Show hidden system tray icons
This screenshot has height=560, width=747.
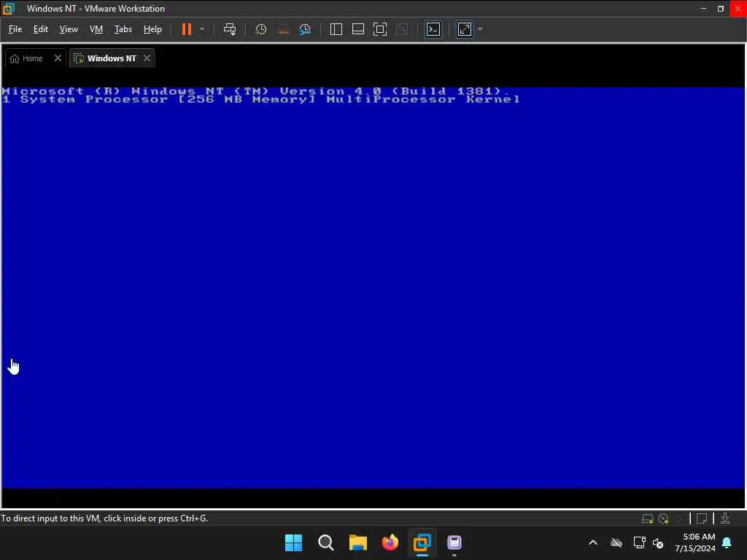[x=593, y=542]
